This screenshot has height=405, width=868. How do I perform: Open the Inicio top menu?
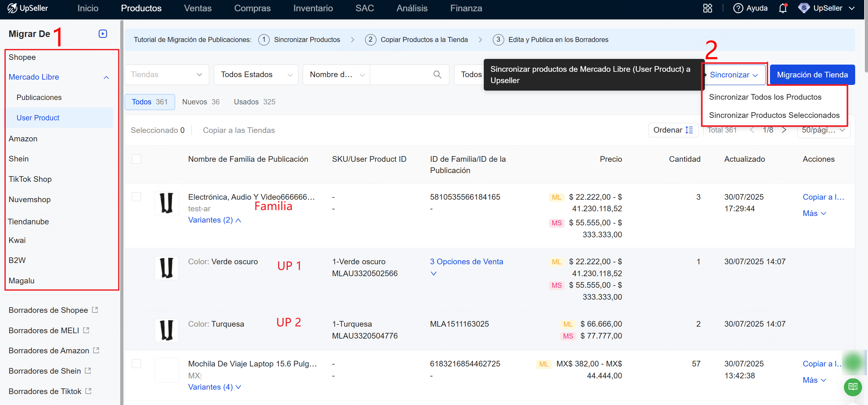[88, 8]
